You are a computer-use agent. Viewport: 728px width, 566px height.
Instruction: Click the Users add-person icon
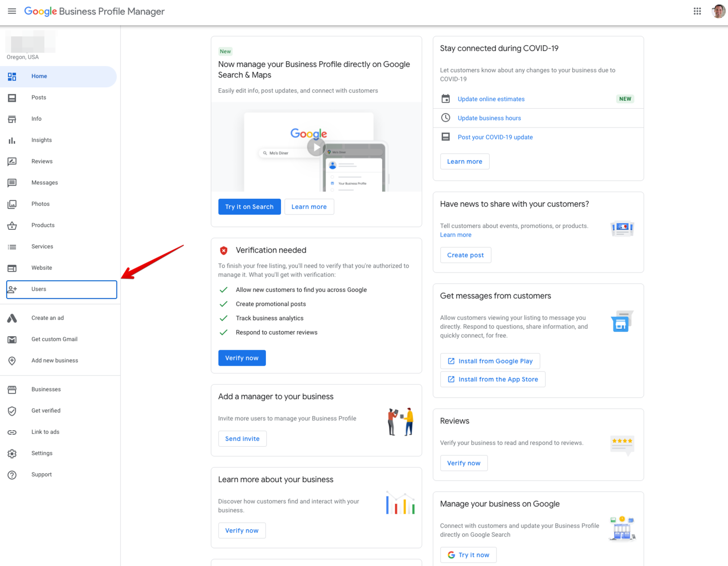point(12,290)
